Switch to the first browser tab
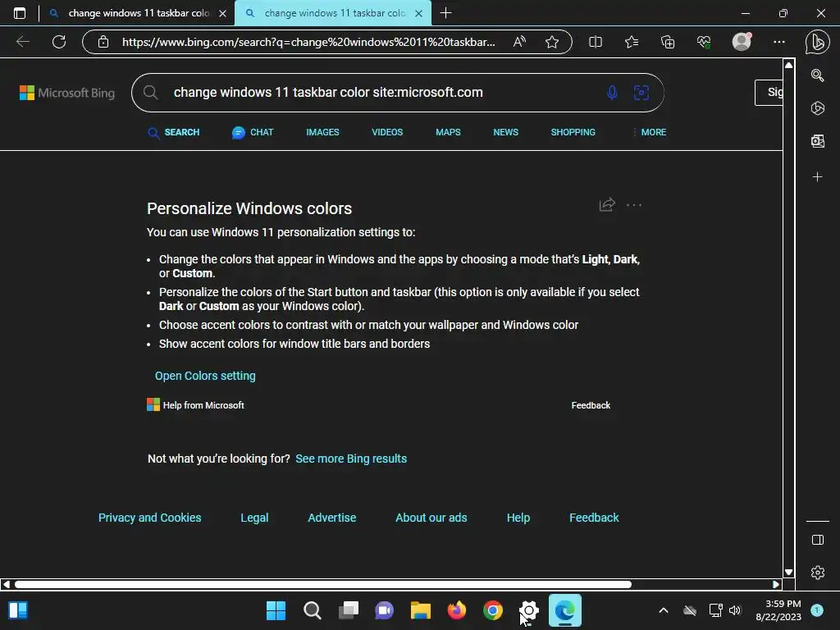 [x=138, y=13]
